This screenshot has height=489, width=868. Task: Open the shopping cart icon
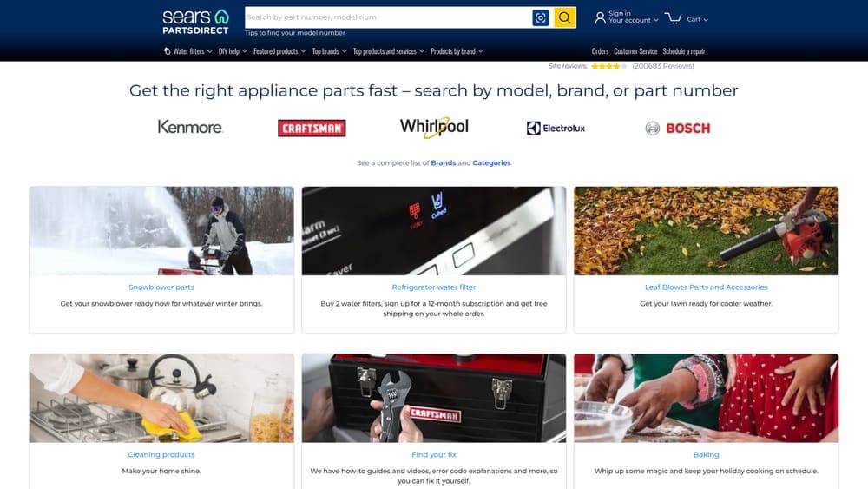(674, 17)
